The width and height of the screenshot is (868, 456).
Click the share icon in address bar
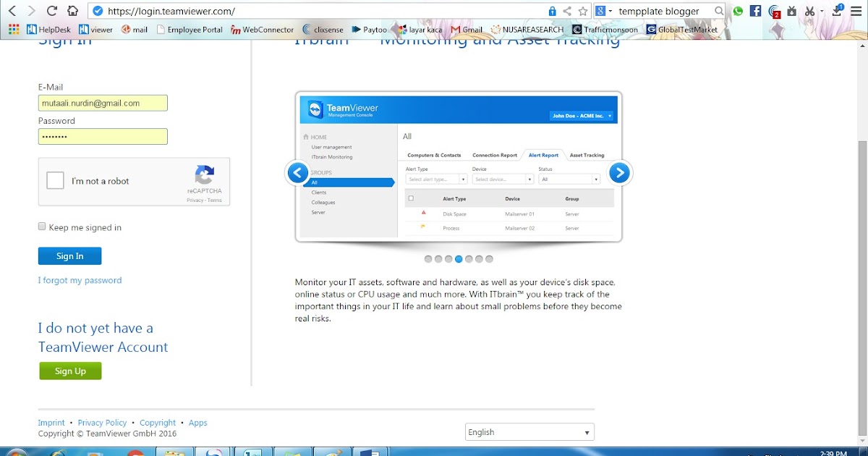point(567,11)
